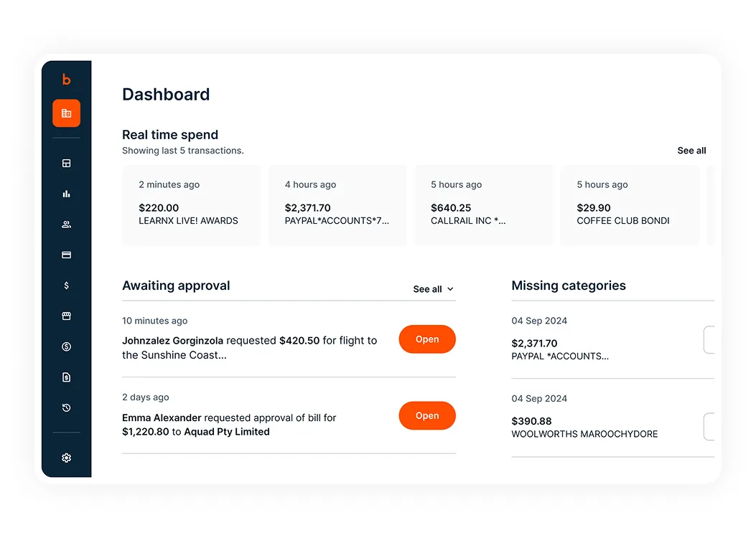
Task: Open the dashboard layout icon in sidebar
Action: click(66, 164)
